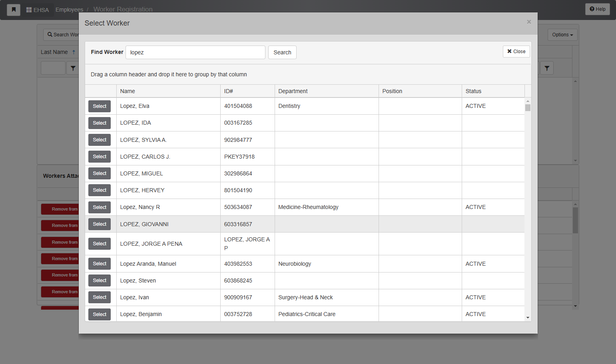Viewport: 616px width, 364px height.
Task: Sort by the Status column header
Action: tap(473, 91)
